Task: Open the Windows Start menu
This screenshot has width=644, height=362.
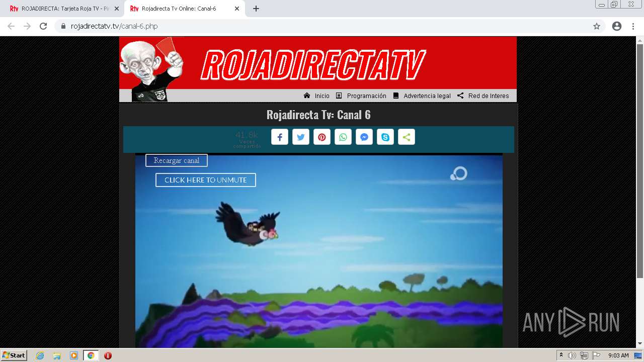Action: coord(14,355)
